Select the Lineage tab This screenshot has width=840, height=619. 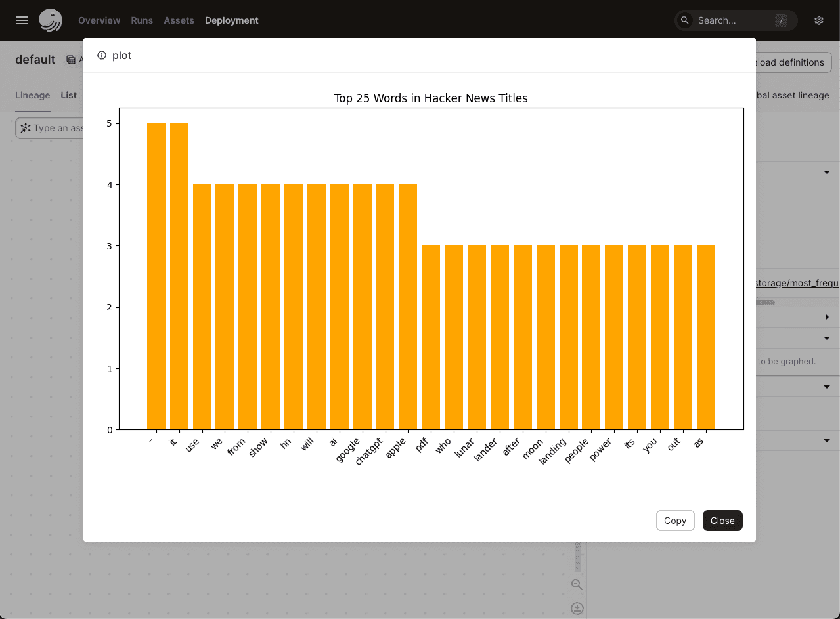(x=33, y=95)
